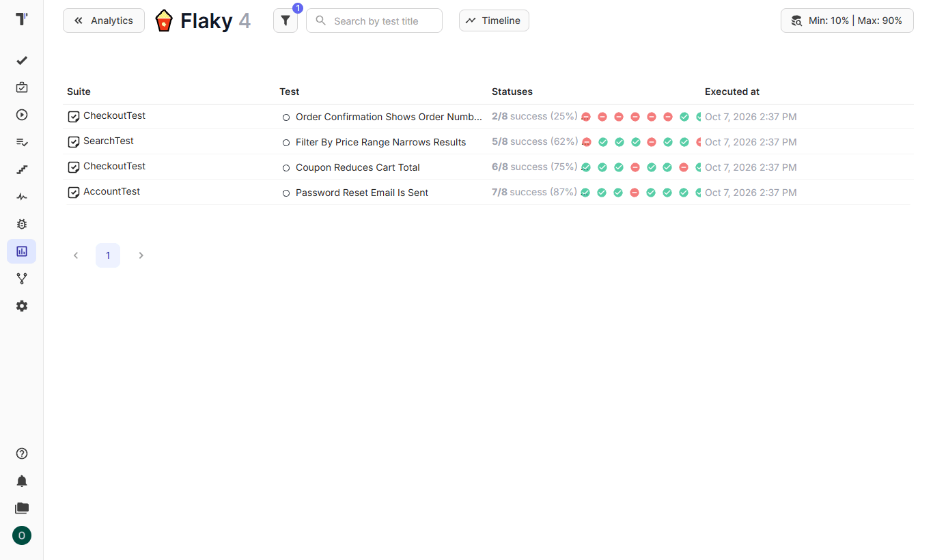The image size is (933, 560).
Task: Open test Filter By Price Range Narrows Results
Action: [x=380, y=142]
